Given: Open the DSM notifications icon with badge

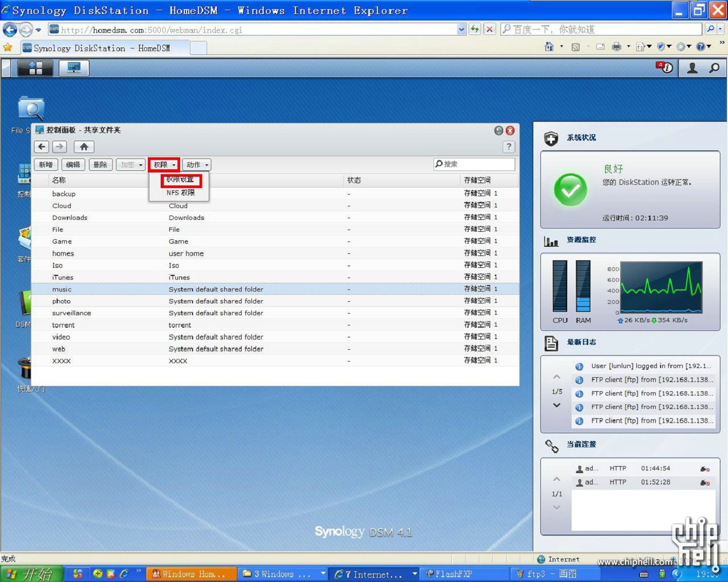Looking at the screenshot, I should pos(664,67).
